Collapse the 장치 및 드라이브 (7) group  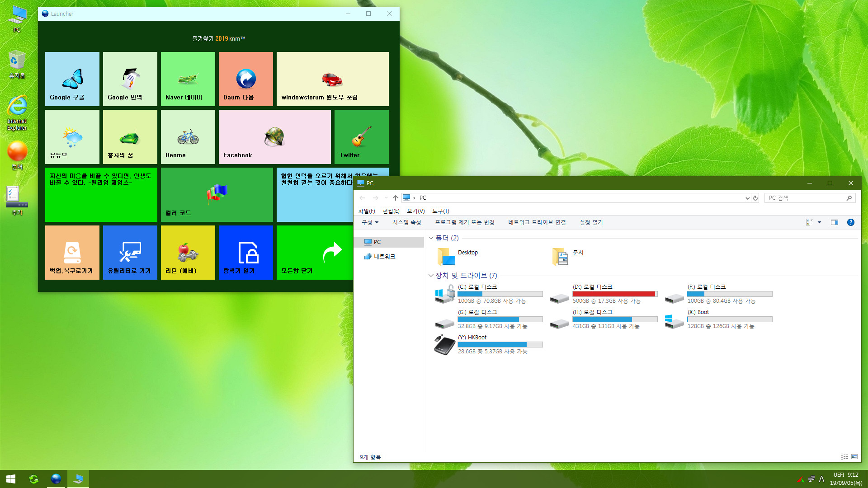[431, 276]
